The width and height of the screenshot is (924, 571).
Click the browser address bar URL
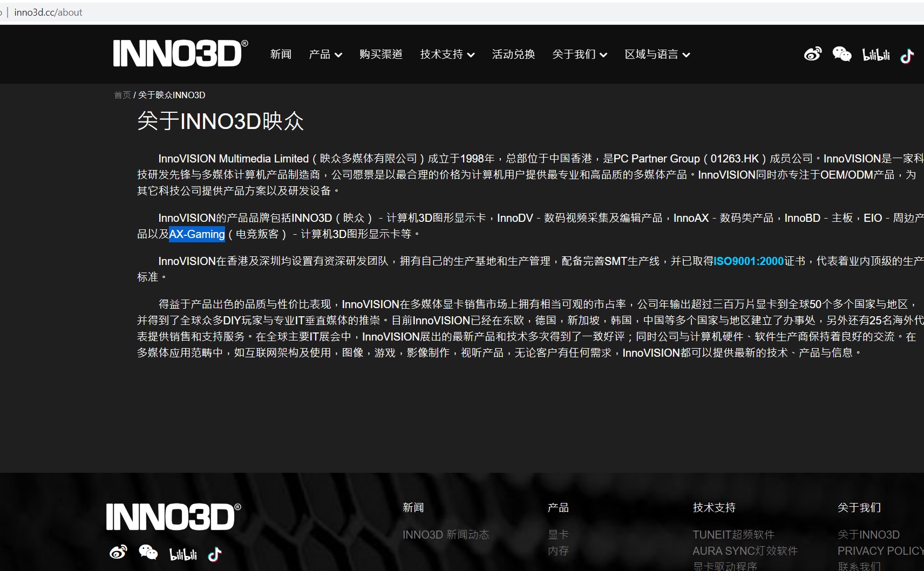click(x=48, y=12)
